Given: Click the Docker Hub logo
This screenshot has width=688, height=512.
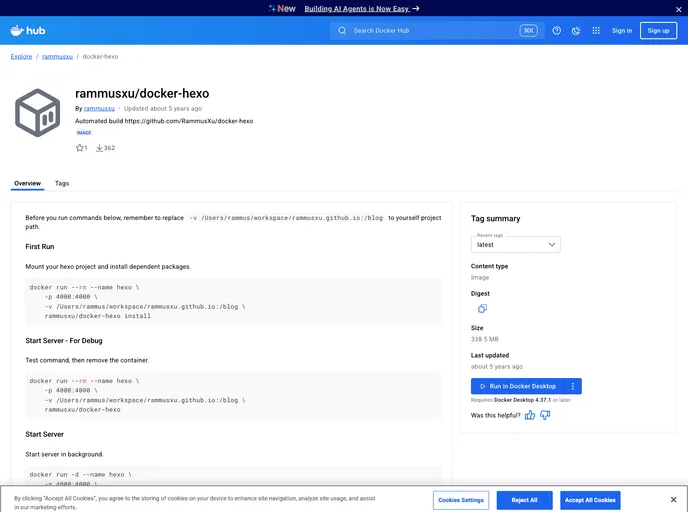Looking at the screenshot, I should tap(28, 31).
